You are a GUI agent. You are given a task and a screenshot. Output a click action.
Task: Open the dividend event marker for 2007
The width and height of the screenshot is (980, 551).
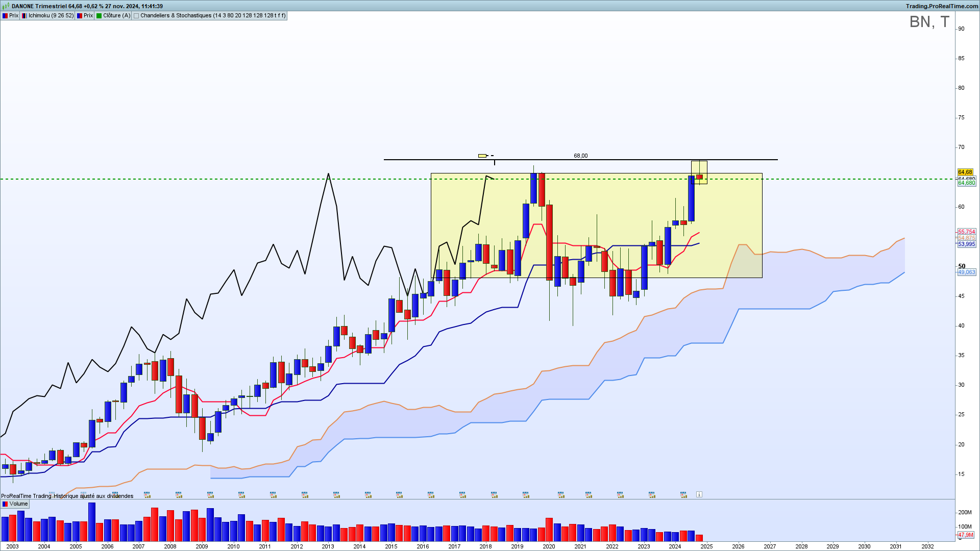click(x=147, y=494)
